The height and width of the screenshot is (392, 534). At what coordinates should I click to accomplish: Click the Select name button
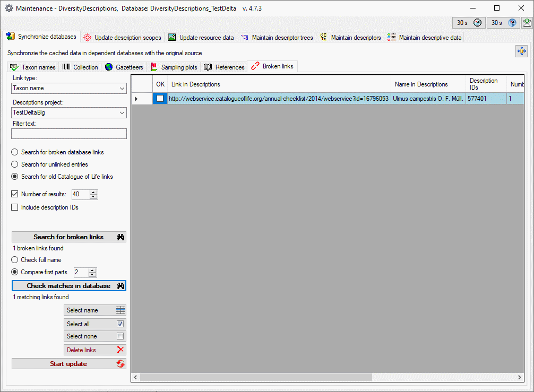pos(95,310)
